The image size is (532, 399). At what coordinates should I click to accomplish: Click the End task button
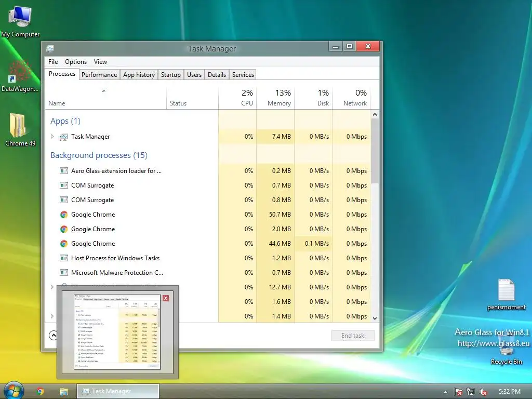353,335
